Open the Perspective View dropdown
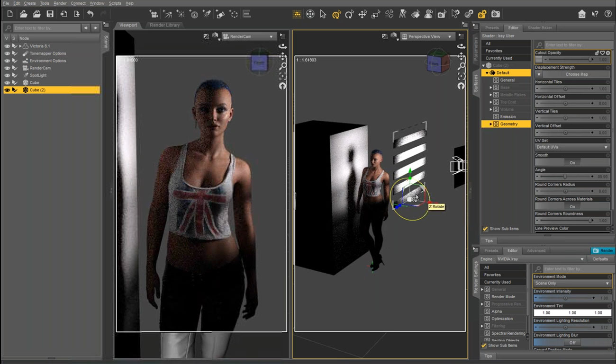The width and height of the screenshot is (616, 364). (427, 36)
